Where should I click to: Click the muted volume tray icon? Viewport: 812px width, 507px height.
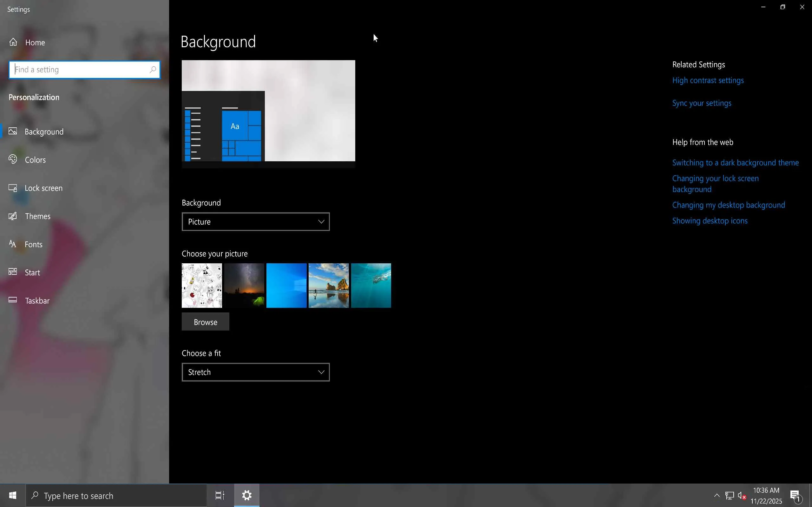click(742, 496)
